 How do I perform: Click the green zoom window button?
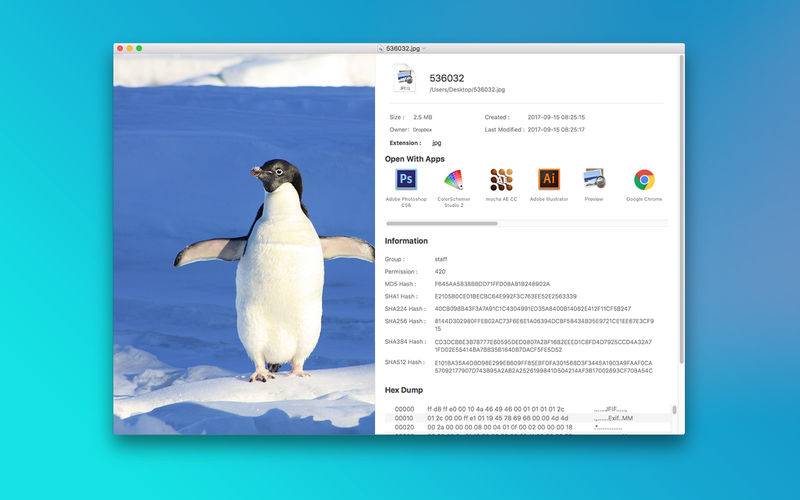139,48
